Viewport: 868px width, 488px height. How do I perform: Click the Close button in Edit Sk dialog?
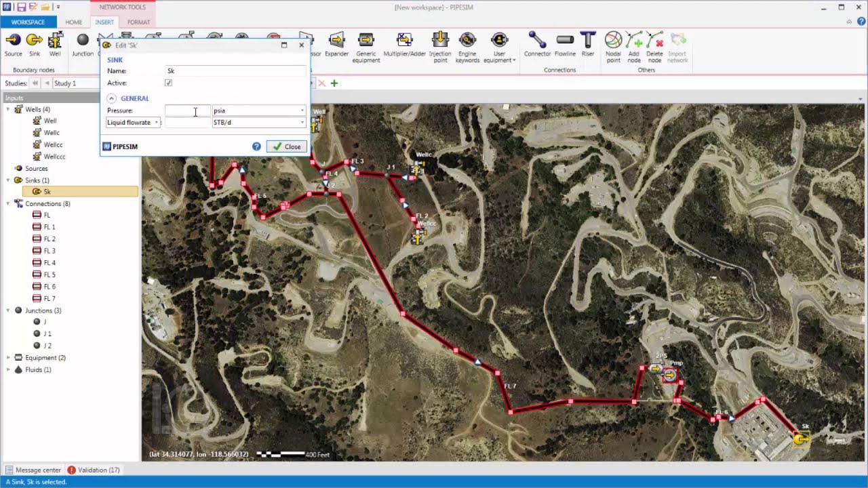pyautogui.click(x=287, y=146)
